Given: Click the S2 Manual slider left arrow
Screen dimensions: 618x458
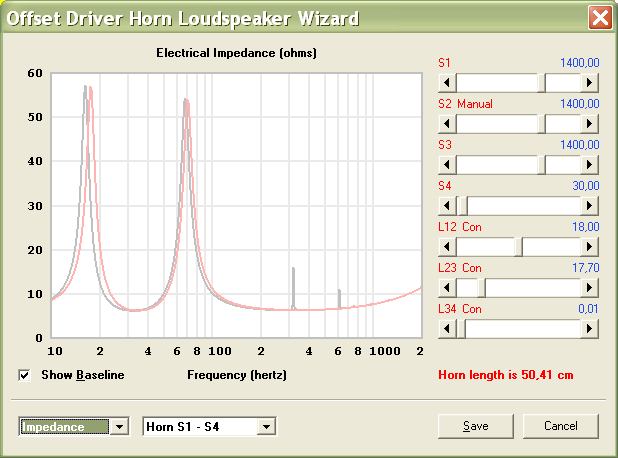Looking at the screenshot, I should 447,124.
